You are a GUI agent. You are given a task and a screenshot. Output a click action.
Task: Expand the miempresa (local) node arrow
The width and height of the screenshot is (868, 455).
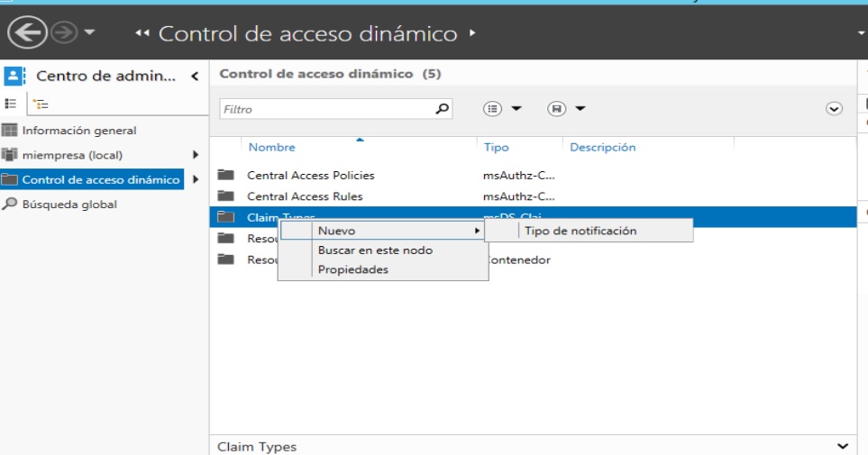pyautogui.click(x=195, y=155)
